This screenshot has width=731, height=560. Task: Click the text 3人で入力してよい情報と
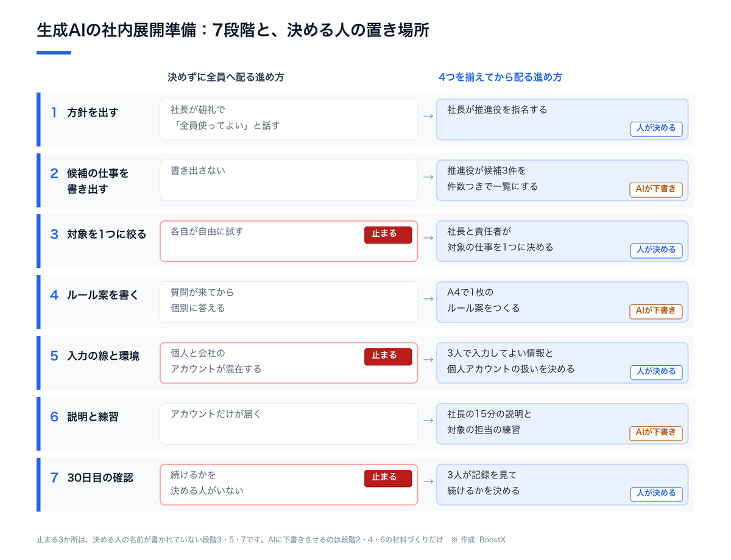500,353
